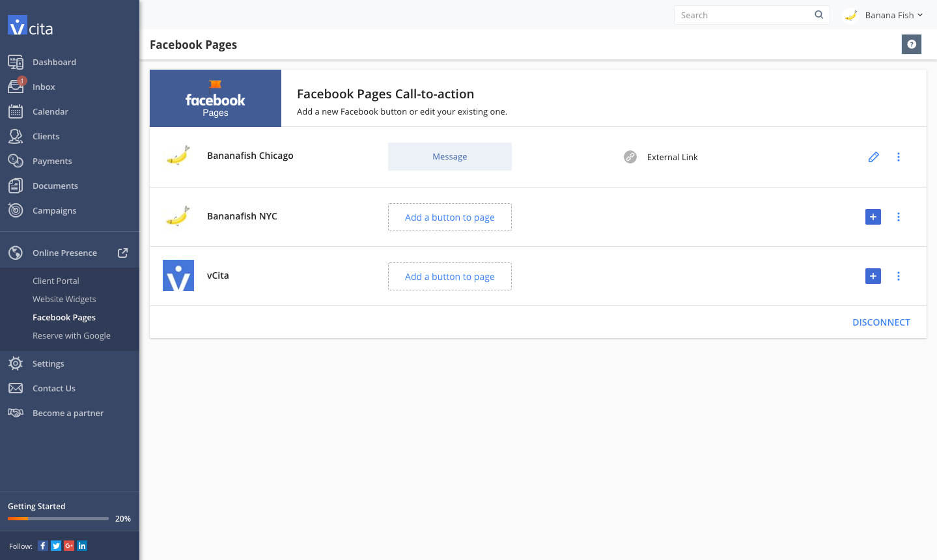937x560 pixels.
Task: Click the Clients icon in sidebar
Action: click(16, 136)
